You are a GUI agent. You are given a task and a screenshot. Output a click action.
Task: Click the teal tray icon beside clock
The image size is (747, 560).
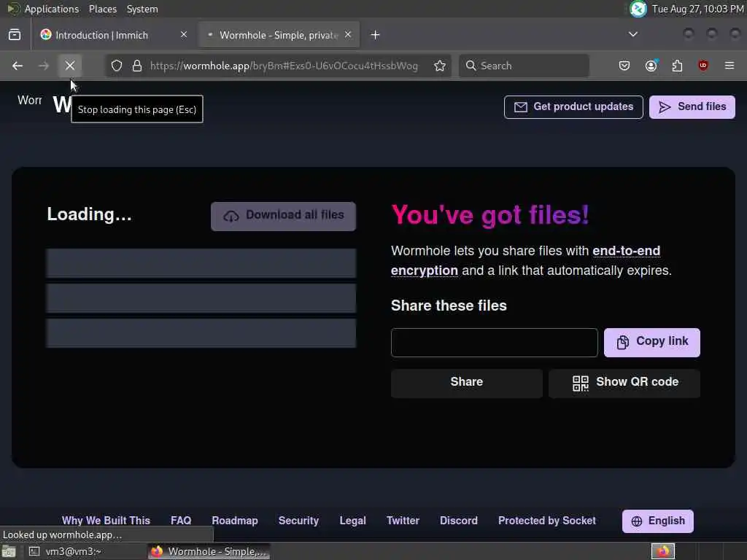point(638,9)
